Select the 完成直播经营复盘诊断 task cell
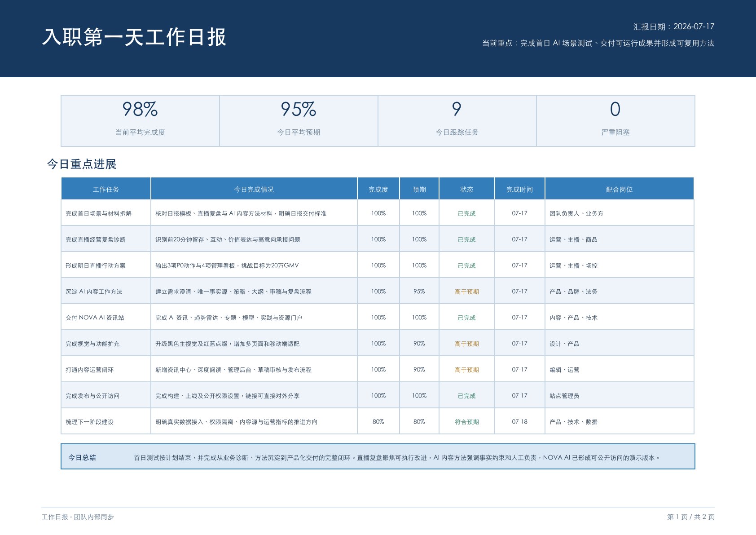 (106, 239)
